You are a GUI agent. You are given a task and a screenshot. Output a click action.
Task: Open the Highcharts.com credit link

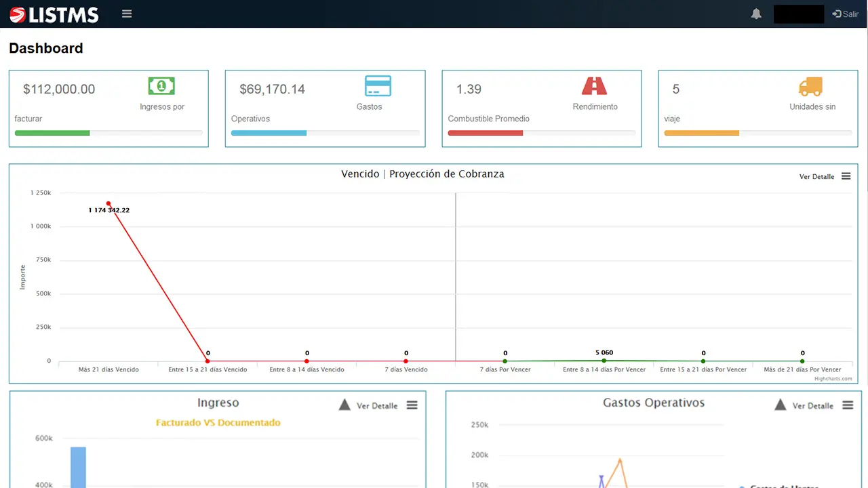coord(833,379)
